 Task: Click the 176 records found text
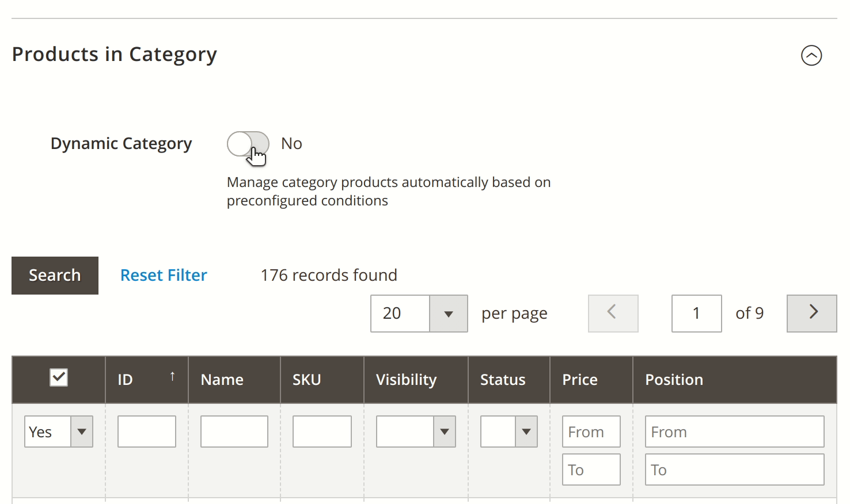(329, 275)
